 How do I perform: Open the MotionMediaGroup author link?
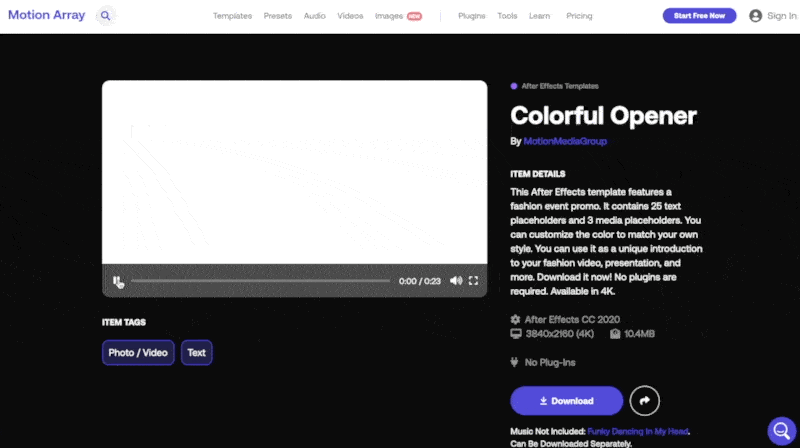565,141
